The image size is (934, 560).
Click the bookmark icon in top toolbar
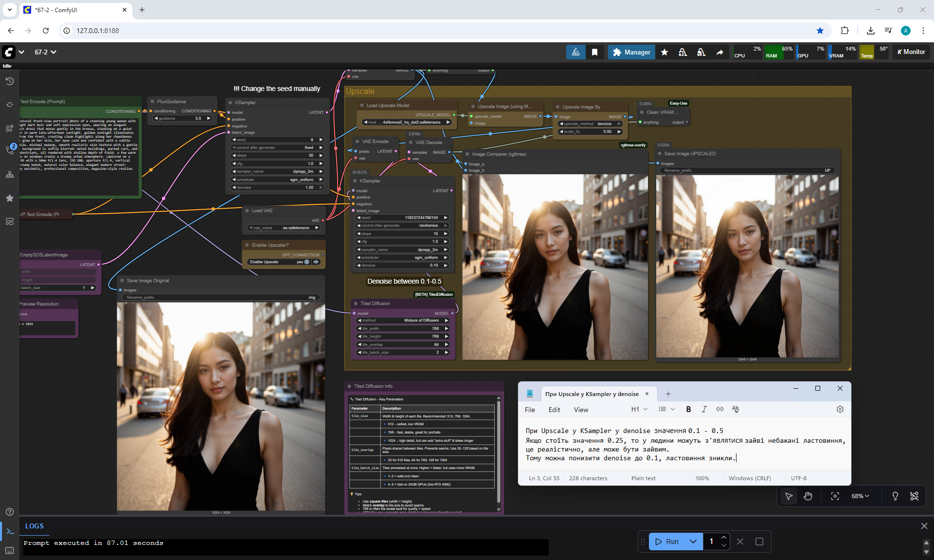594,52
